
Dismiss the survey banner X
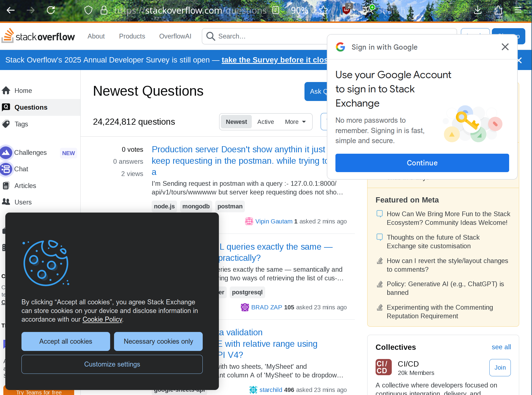519,60
